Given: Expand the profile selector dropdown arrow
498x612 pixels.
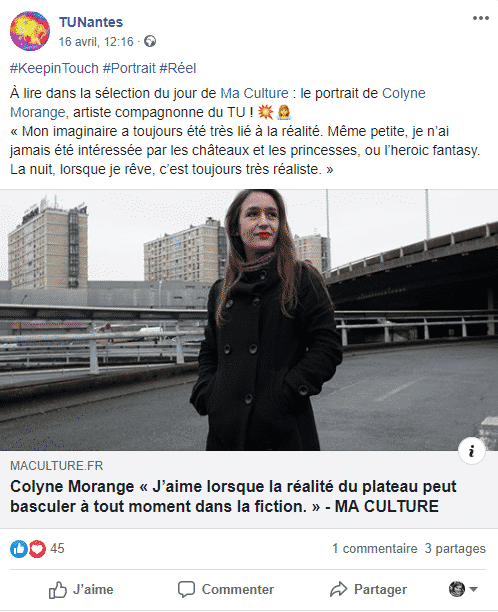Looking at the screenshot, I should pyautogui.click(x=473, y=589).
